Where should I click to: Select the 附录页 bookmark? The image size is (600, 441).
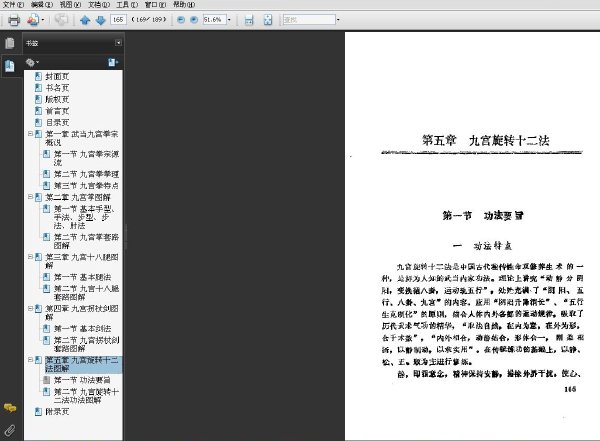tap(57, 412)
